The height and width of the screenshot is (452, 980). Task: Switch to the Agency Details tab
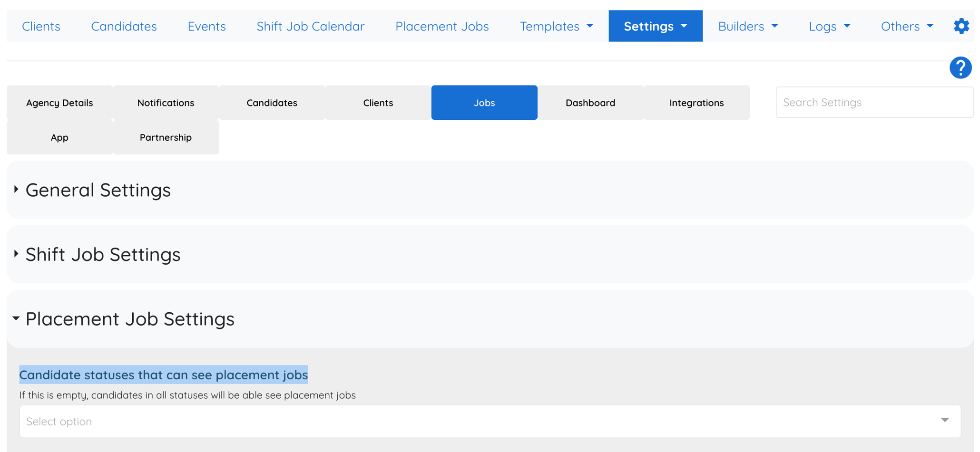click(x=59, y=102)
